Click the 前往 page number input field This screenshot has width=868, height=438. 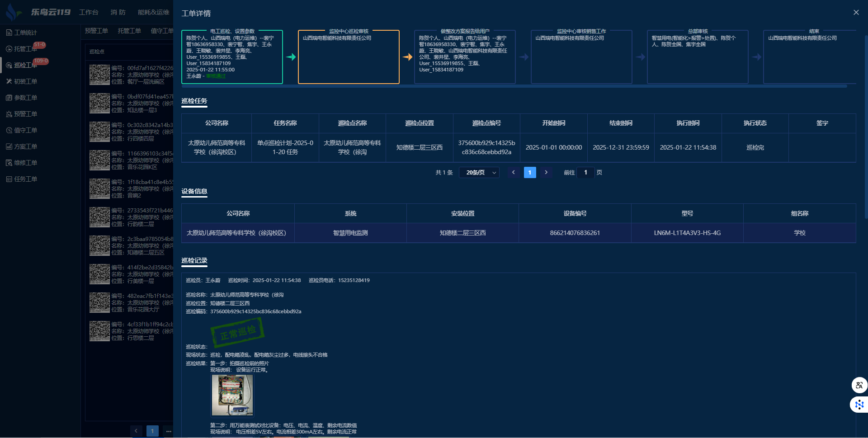pyautogui.click(x=585, y=172)
